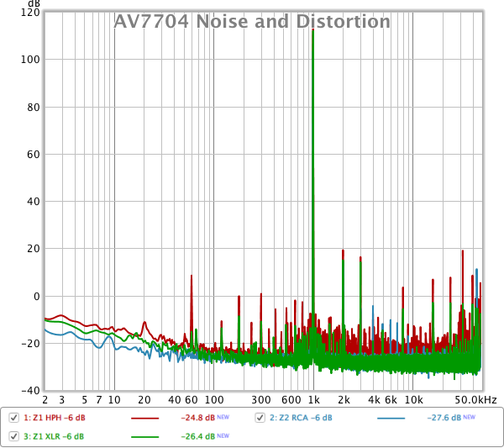
Task: Uncheck the Z2 RCA -6 dB trace checkbox
Action: click(x=260, y=418)
